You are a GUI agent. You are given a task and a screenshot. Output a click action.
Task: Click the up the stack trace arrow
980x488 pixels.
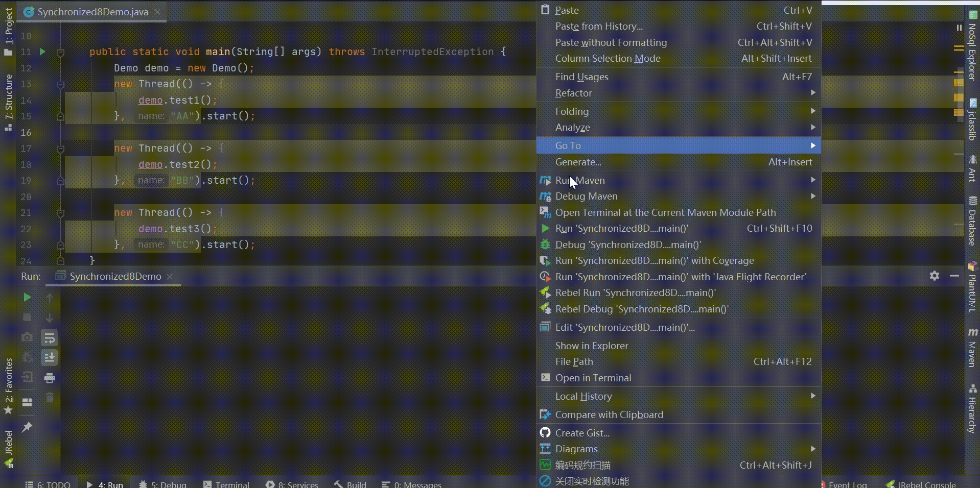point(50,297)
